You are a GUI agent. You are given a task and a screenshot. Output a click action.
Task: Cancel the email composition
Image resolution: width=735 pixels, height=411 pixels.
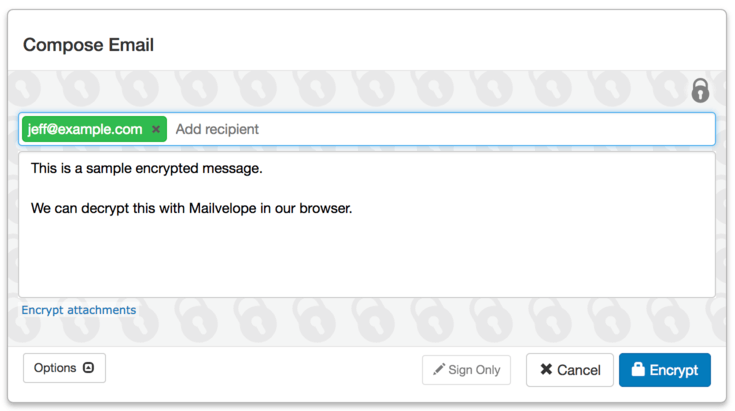click(x=570, y=370)
